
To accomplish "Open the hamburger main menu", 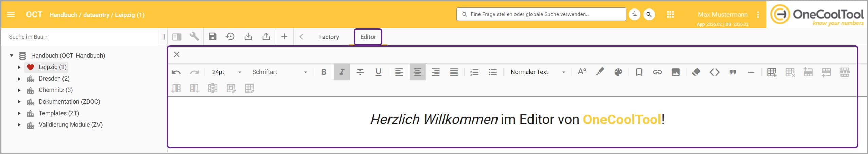I will coord(11,15).
